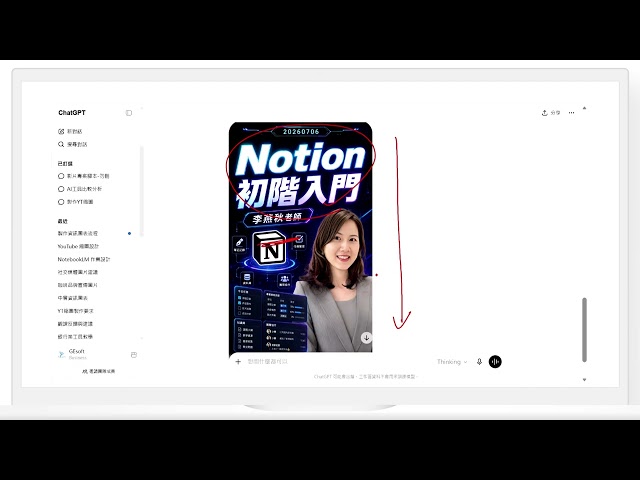Click the invite team members link
The image size is (640, 480).
[x=98, y=371]
